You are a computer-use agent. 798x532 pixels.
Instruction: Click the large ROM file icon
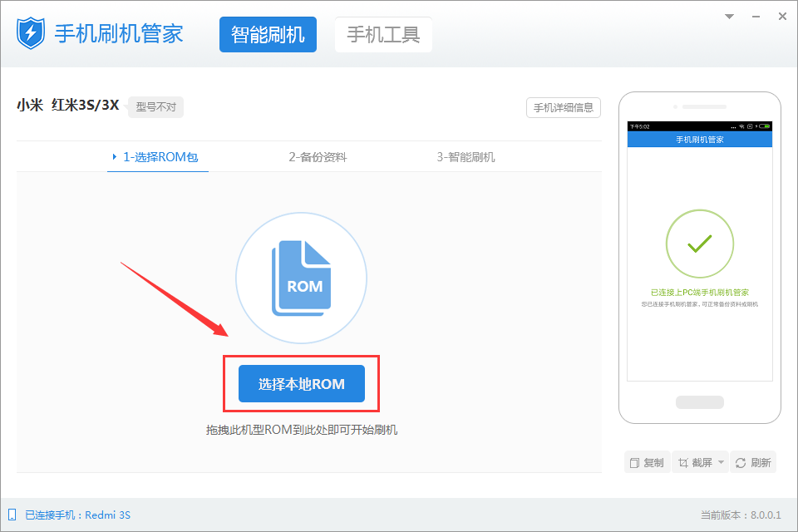tap(301, 278)
